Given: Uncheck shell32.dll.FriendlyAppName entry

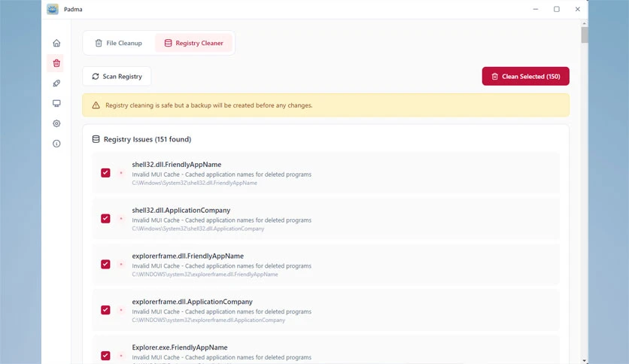Looking at the screenshot, I should tap(105, 173).
